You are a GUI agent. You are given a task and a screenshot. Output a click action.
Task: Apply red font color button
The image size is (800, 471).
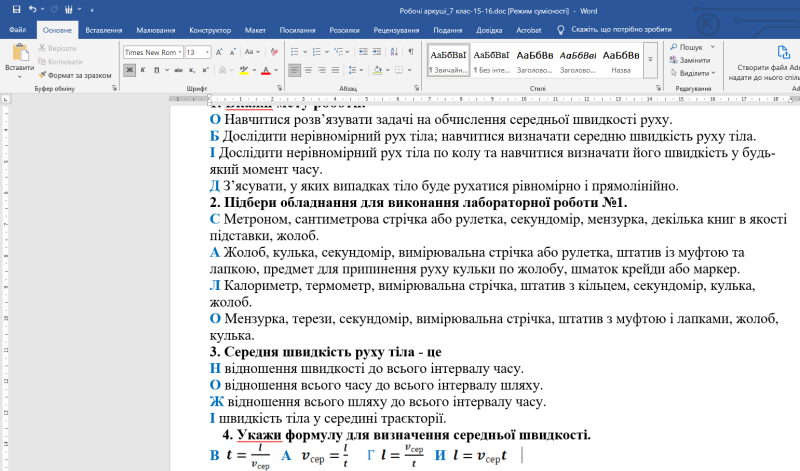click(265, 70)
